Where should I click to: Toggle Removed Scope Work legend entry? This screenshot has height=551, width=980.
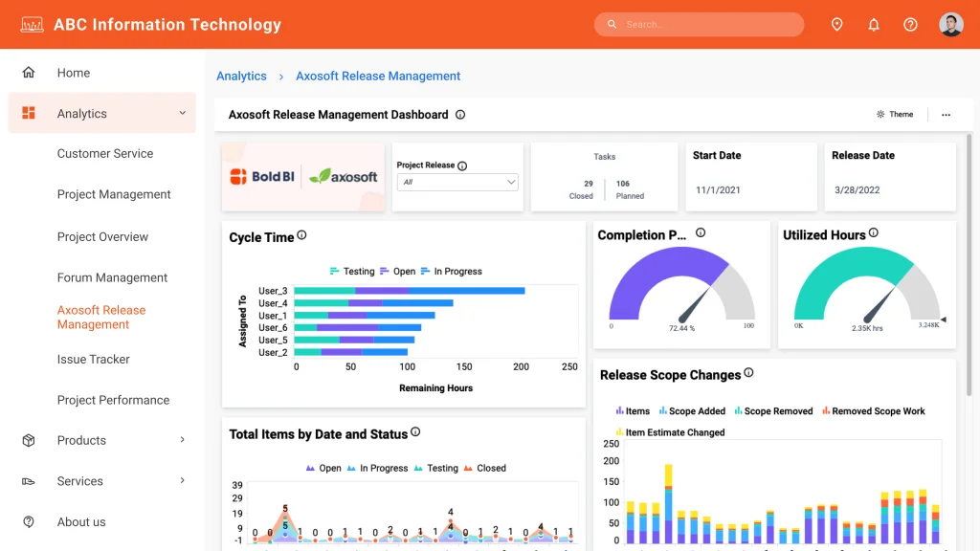point(873,411)
